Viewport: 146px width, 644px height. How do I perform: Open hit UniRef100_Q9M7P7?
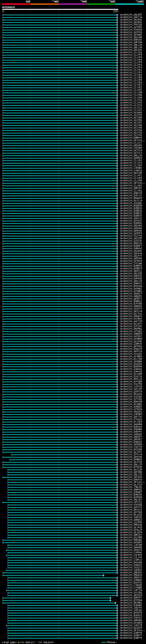tap(131, 597)
